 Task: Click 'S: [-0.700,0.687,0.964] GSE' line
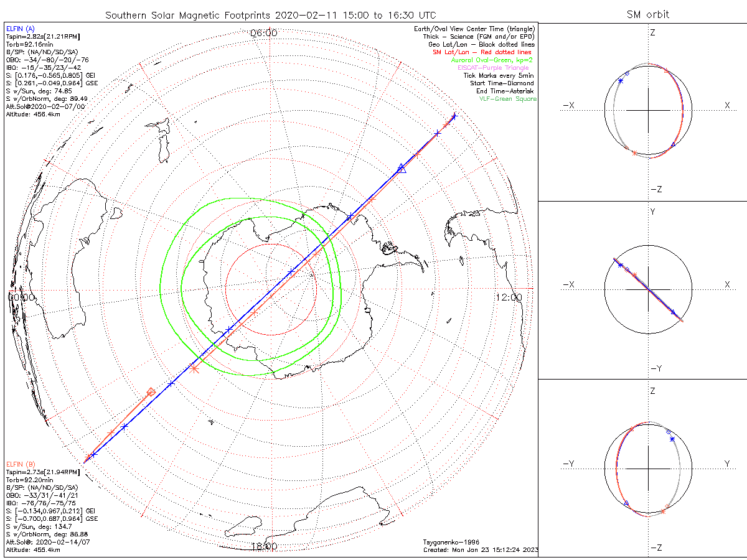[x=51, y=519]
